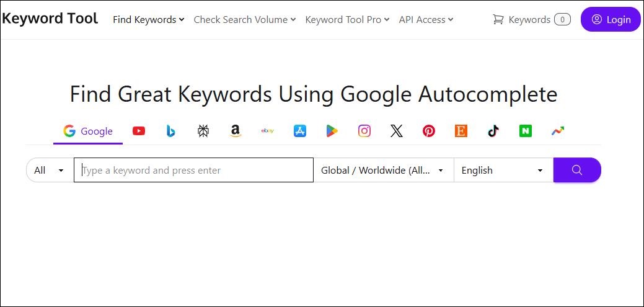Click the Google tab
644x307 pixels.
(x=88, y=131)
